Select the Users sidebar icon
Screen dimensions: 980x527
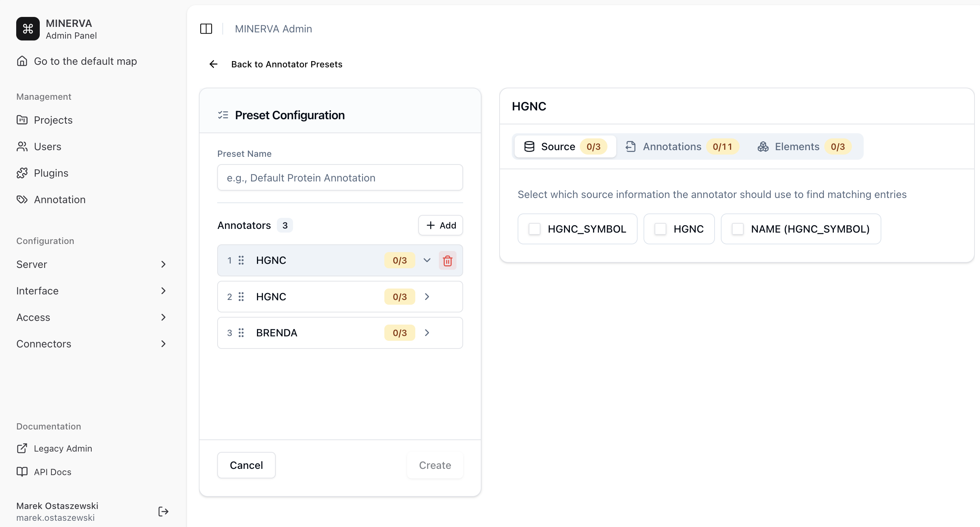[x=22, y=146]
